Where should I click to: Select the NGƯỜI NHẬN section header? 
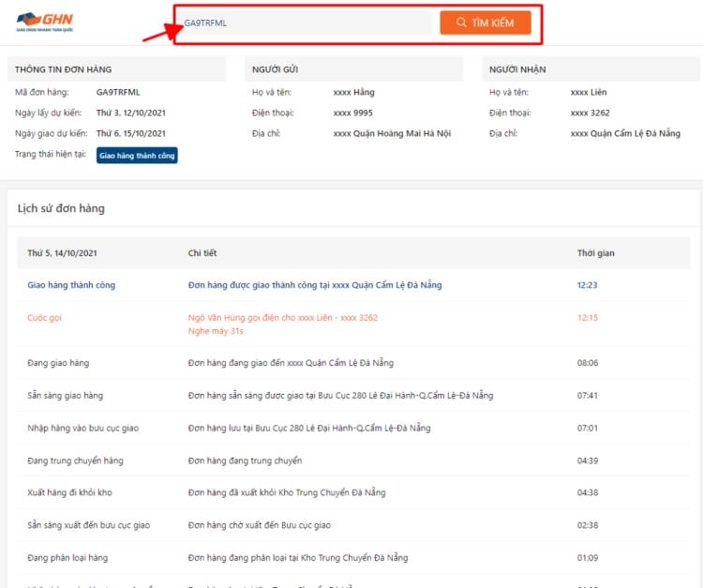click(517, 69)
